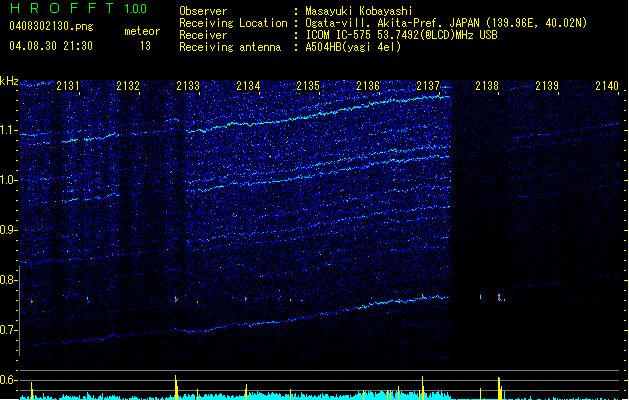Click the meteor label
The height and width of the screenshot is (400, 629).
(x=142, y=31)
